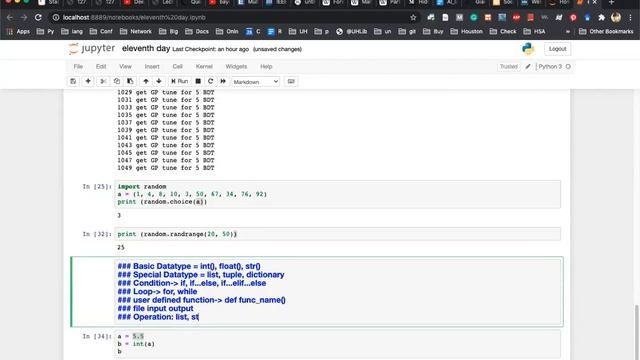This screenshot has width=640, height=360.
Task: Paste cells below icon in Jupyter toolbar
Action: coord(130,81)
